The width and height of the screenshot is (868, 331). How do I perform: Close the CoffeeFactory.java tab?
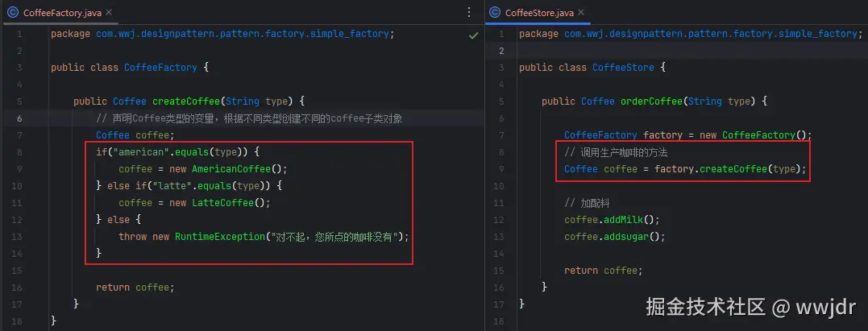109,12
